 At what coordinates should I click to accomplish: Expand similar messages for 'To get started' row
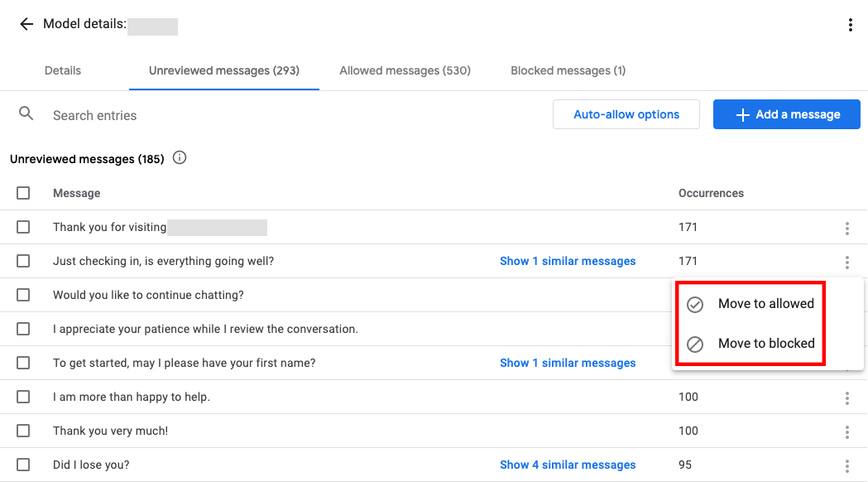pos(568,363)
